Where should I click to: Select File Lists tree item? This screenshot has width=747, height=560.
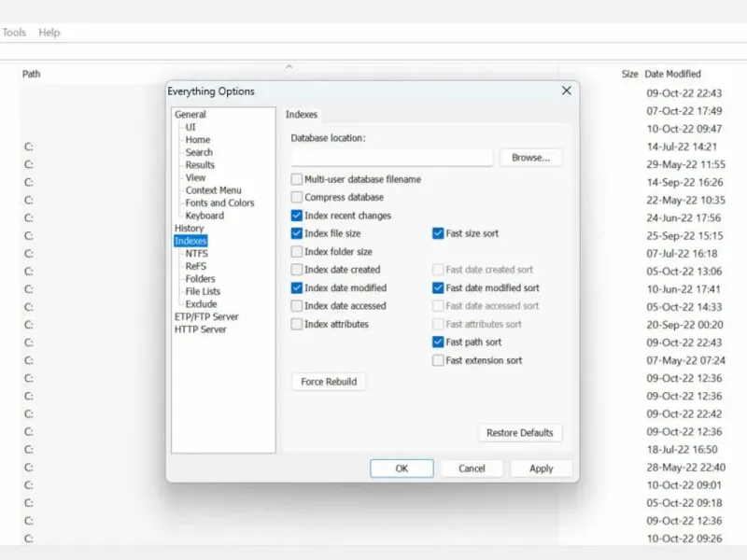coord(203,291)
